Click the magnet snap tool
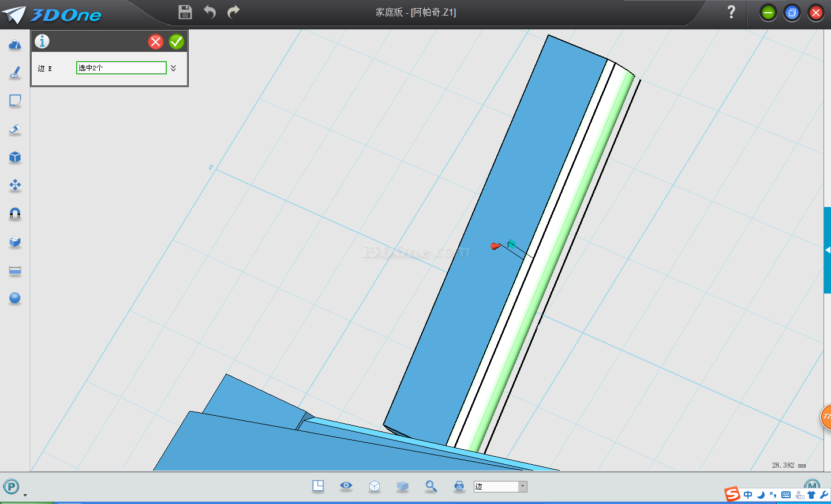This screenshot has width=831, height=504. tap(15, 214)
